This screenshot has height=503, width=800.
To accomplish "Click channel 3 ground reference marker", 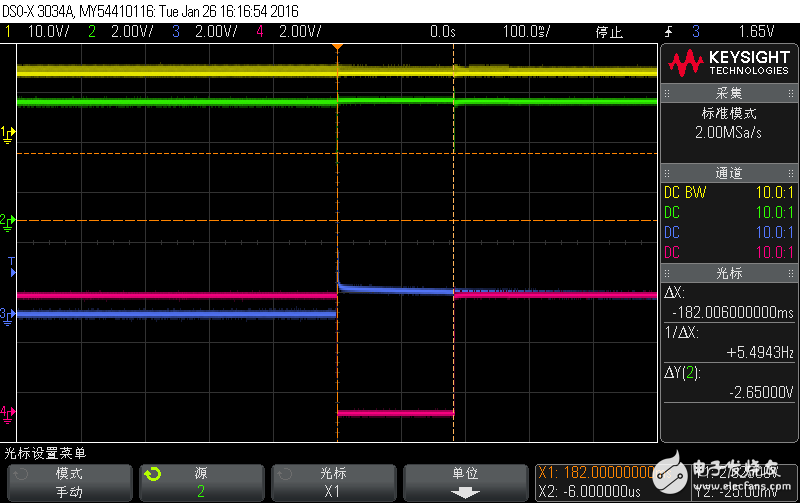I will point(8,315).
